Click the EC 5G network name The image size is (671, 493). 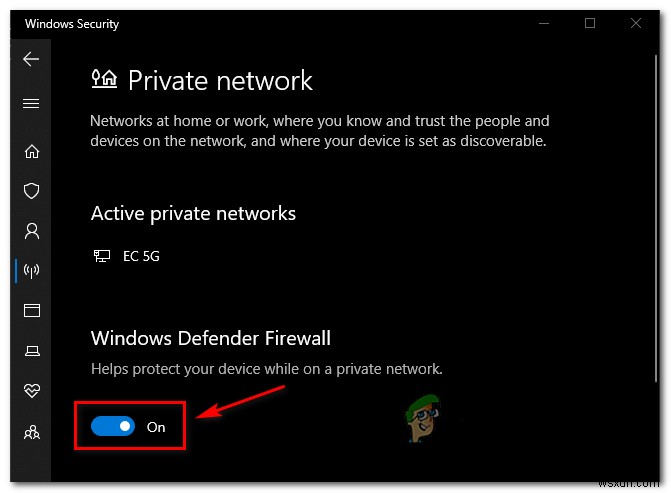coord(140,256)
